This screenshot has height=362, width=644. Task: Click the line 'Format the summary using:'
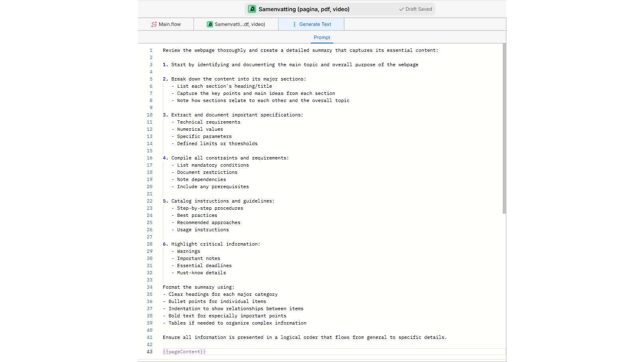pyautogui.click(x=199, y=287)
